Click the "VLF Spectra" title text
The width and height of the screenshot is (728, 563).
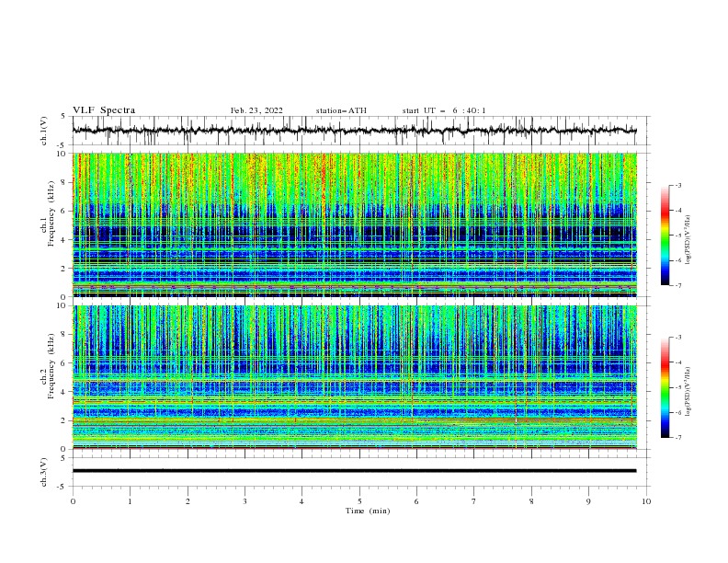104,110
